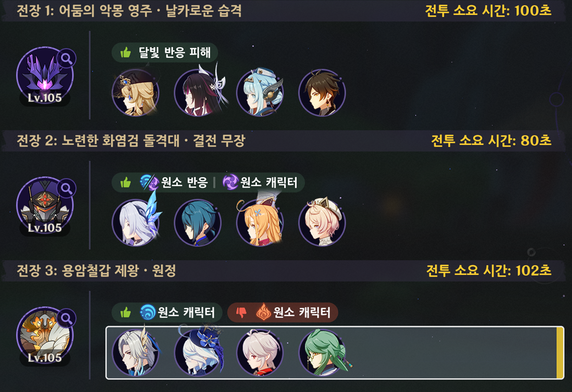Select the dark-haired character with white hair ornament
Screen dimensions: 572x392
click(198, 93)
